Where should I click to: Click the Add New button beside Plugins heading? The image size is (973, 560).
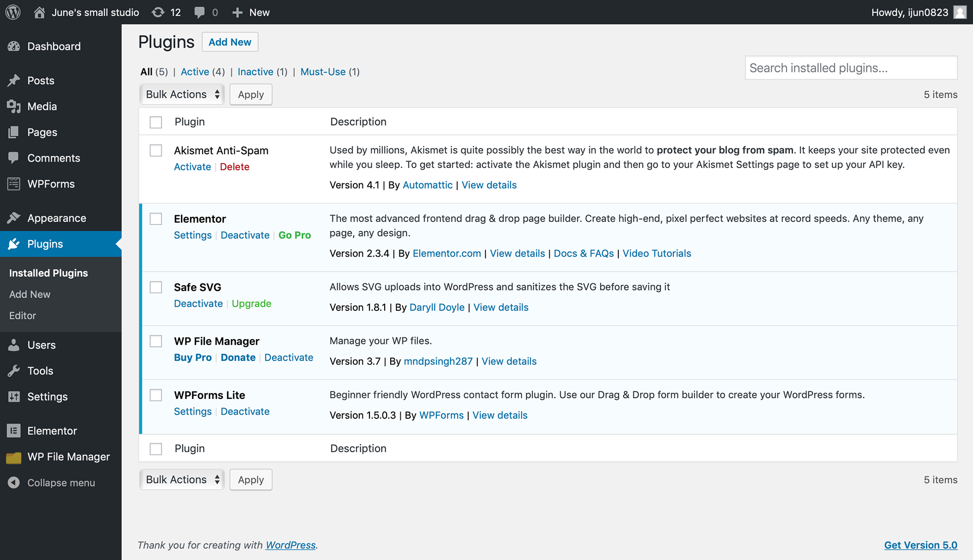click(230, 42)
